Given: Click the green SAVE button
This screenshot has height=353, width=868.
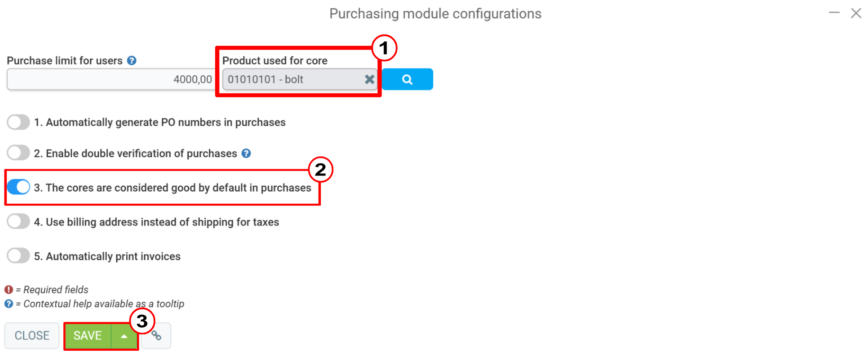Looking at the screenshot, I should 87,336.
